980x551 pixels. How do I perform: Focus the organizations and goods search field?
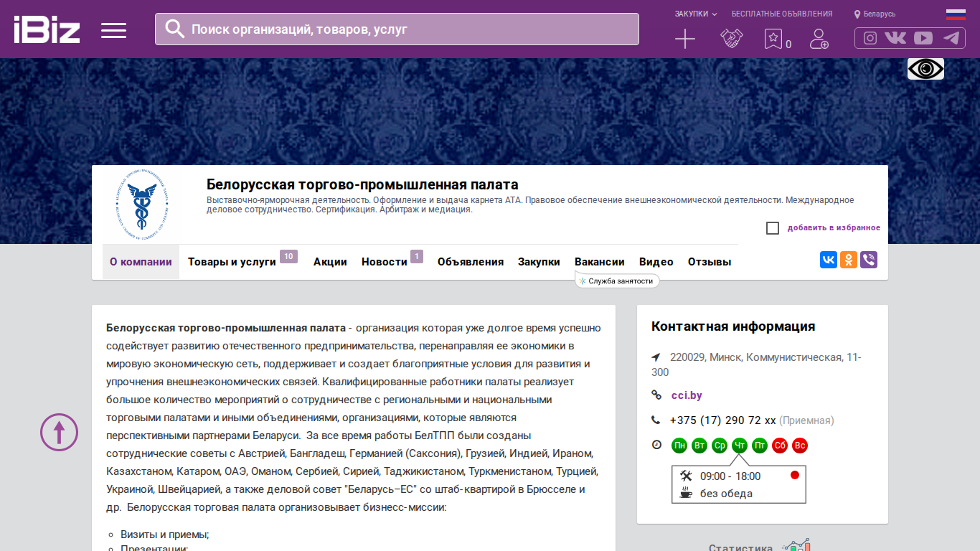point(397,29)
